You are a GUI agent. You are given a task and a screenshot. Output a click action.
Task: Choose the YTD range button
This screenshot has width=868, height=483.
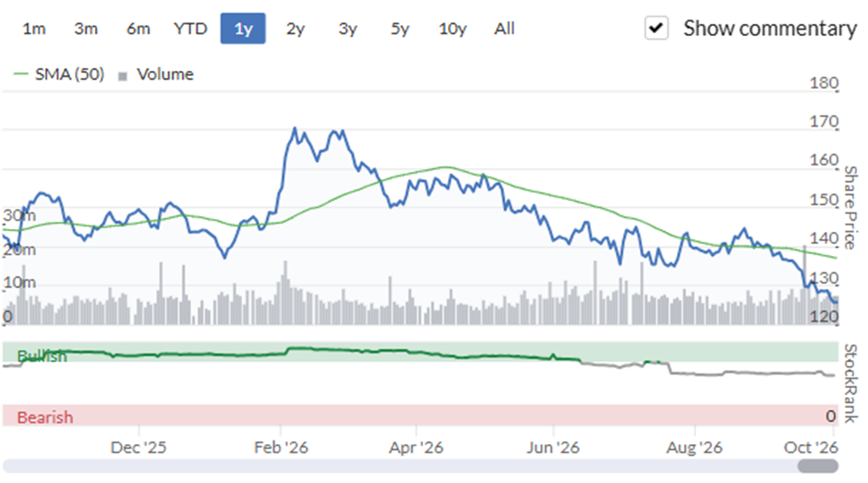pyautogui.click(x=190, y=29)
